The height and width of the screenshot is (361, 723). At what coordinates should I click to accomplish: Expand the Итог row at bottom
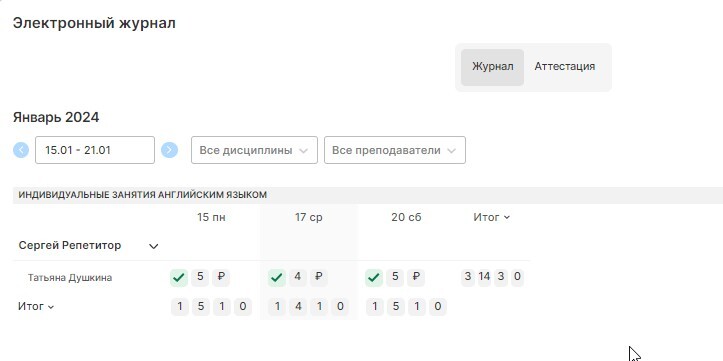point(36,306)
